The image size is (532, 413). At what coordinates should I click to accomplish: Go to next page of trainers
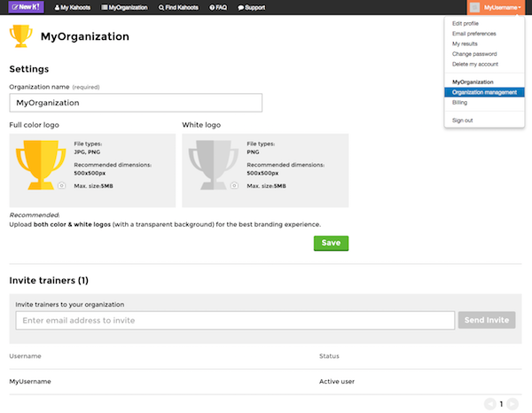coord(512,404)
